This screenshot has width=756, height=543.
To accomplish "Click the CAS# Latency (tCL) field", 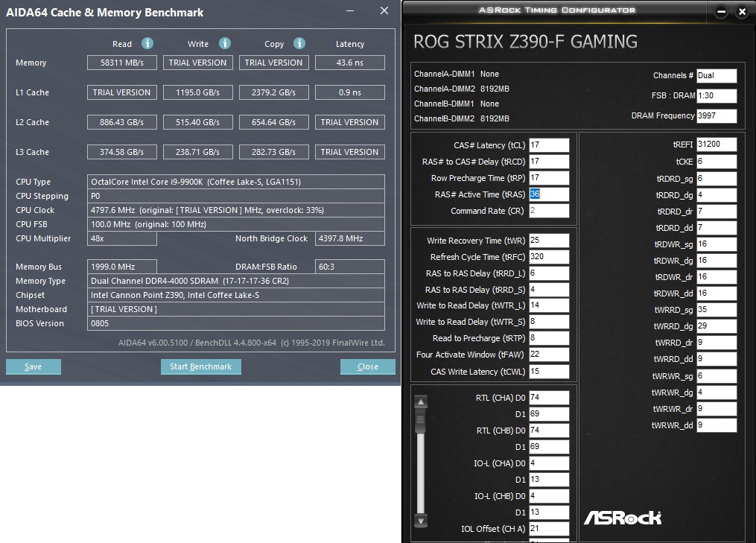I will point(549,145).
